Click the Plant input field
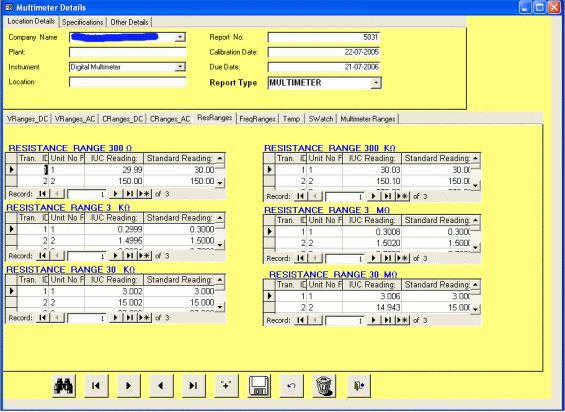 (128, 52)
